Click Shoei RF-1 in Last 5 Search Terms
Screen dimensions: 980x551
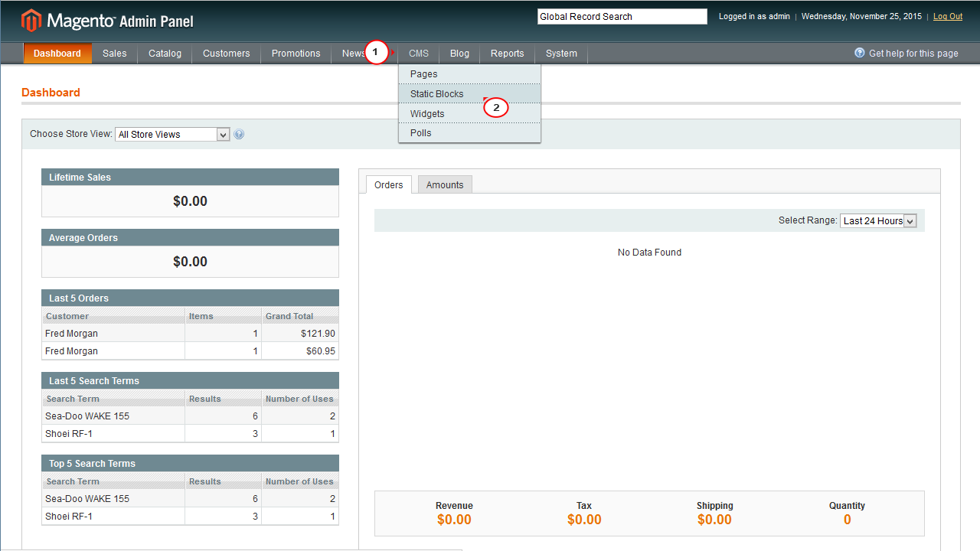click(x=69, y=434)
